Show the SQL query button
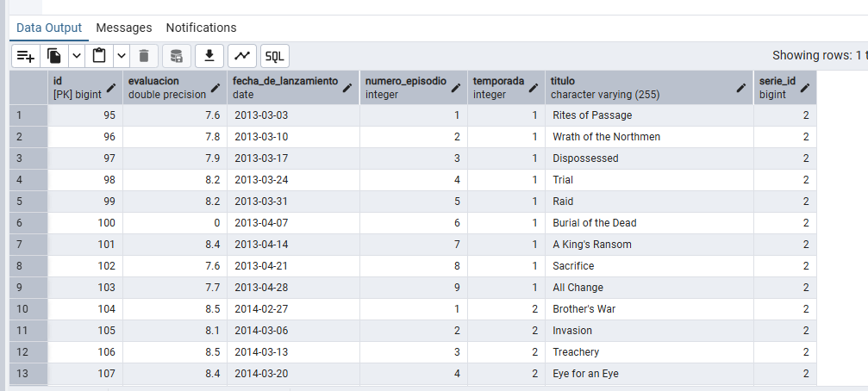This screenshot has height=391, width=868. click(x=275, y=56)
